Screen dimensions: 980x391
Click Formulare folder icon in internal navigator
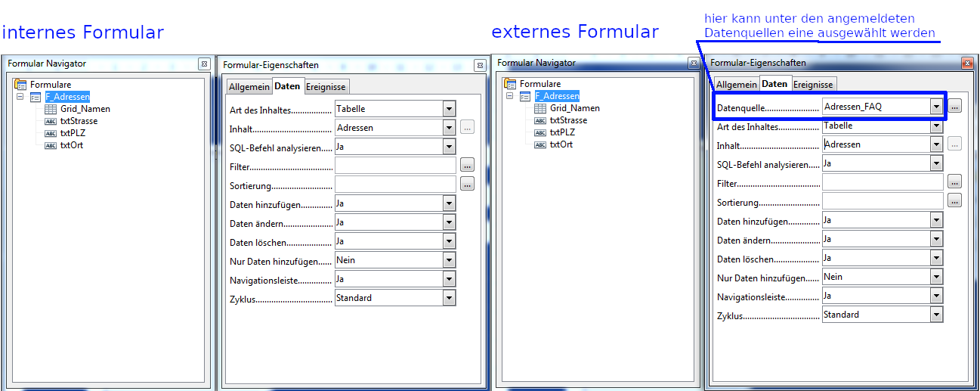(x=20, y=85)
